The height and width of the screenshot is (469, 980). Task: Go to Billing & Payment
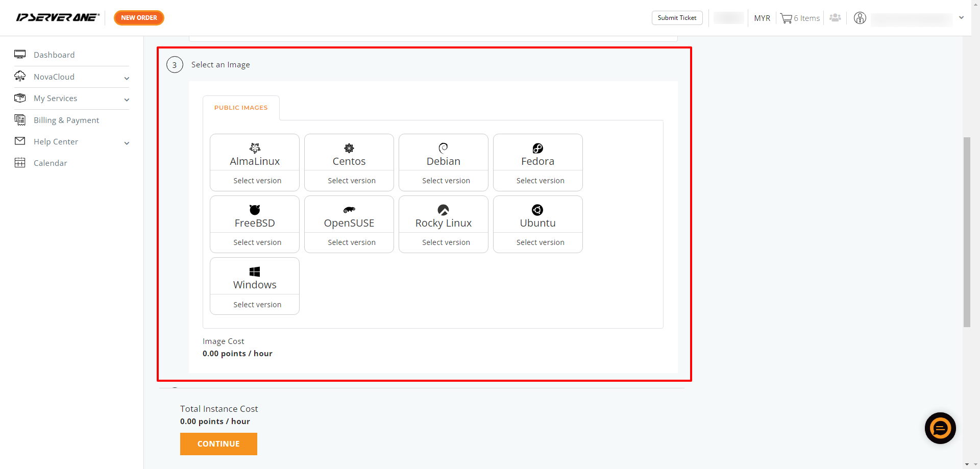coord(66,120)
